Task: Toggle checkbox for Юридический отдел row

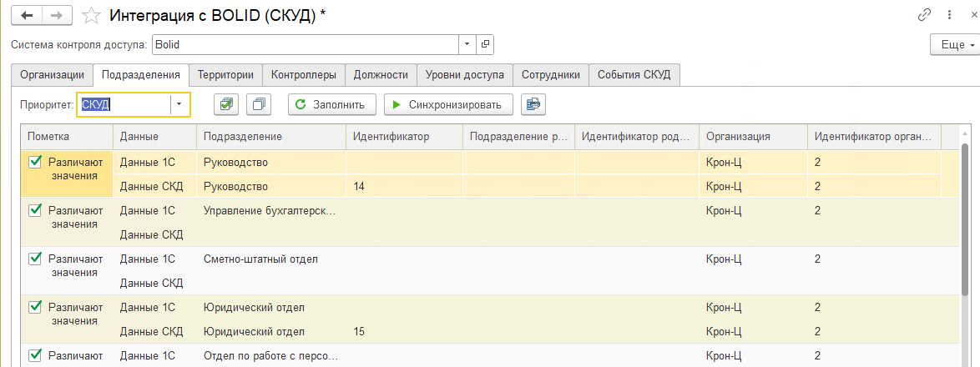Action: coord(35,307)
